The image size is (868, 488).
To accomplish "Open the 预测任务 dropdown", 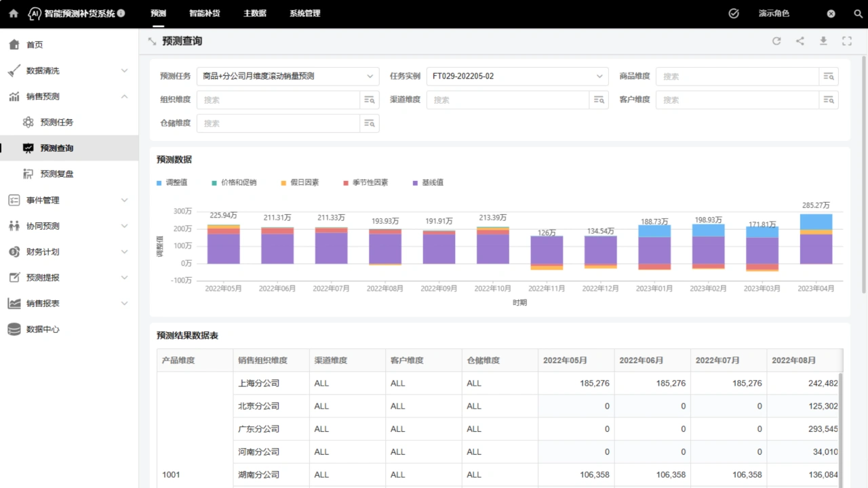I will [288, 77].
